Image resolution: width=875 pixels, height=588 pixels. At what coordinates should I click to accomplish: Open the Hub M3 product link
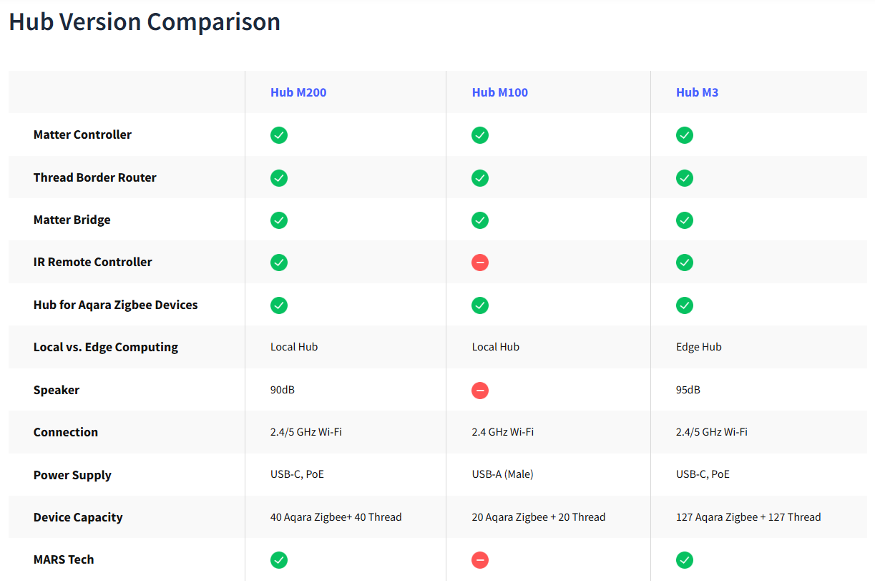point(698,92)
